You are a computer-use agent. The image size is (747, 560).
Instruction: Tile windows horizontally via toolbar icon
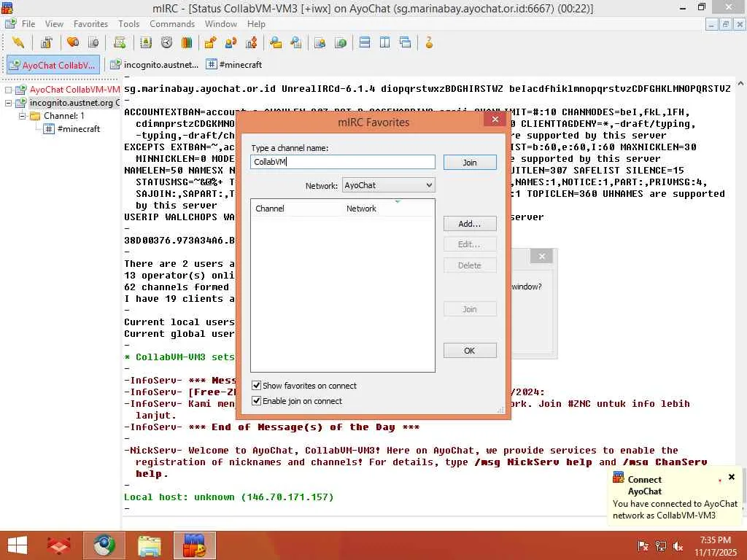tap(365, 43)
